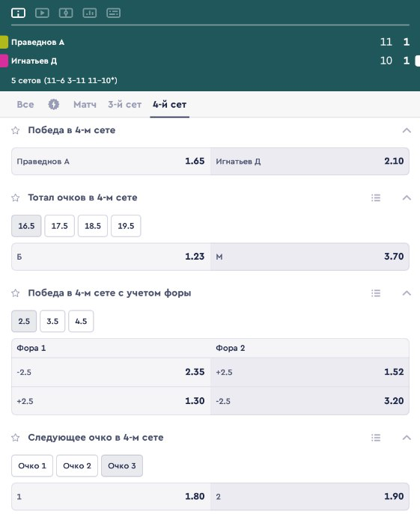Open the statistics chart icon
The height and width of the screenshot is (514, 420).
pyautogui.click(x=90, y=13)
